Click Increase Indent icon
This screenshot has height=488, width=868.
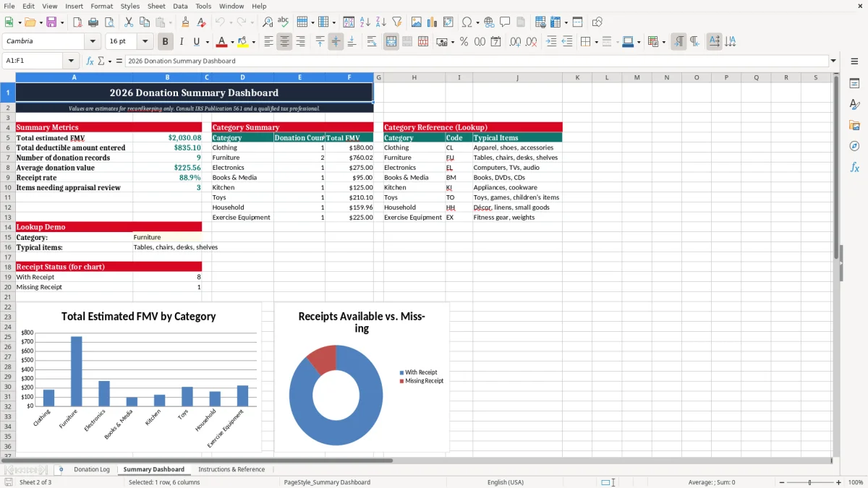pyautogui.click(x=551, y=42)
